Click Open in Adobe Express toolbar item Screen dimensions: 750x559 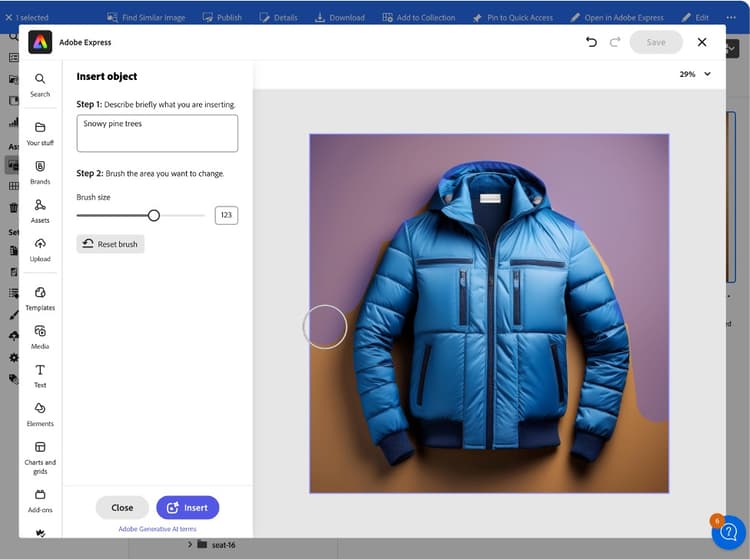[617, 18]
